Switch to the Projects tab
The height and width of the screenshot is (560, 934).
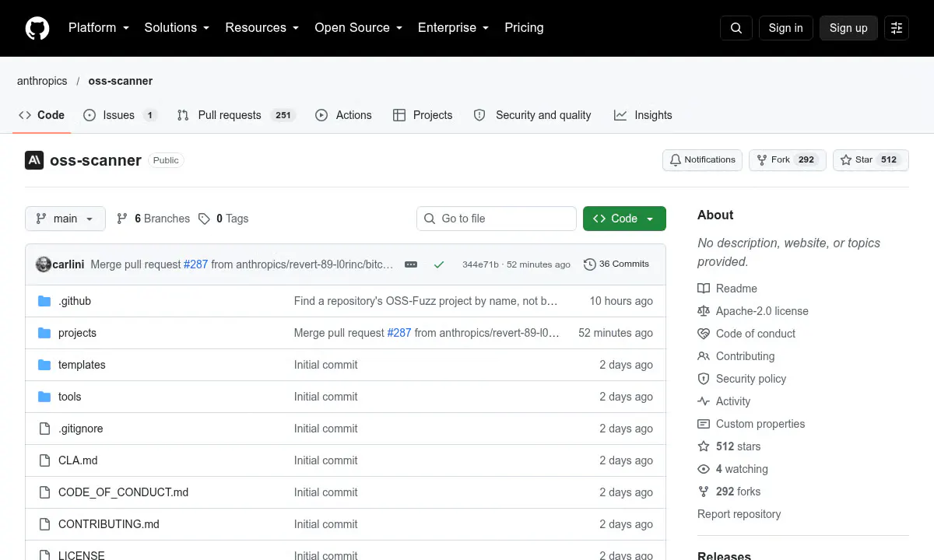(x=423, y=115)
